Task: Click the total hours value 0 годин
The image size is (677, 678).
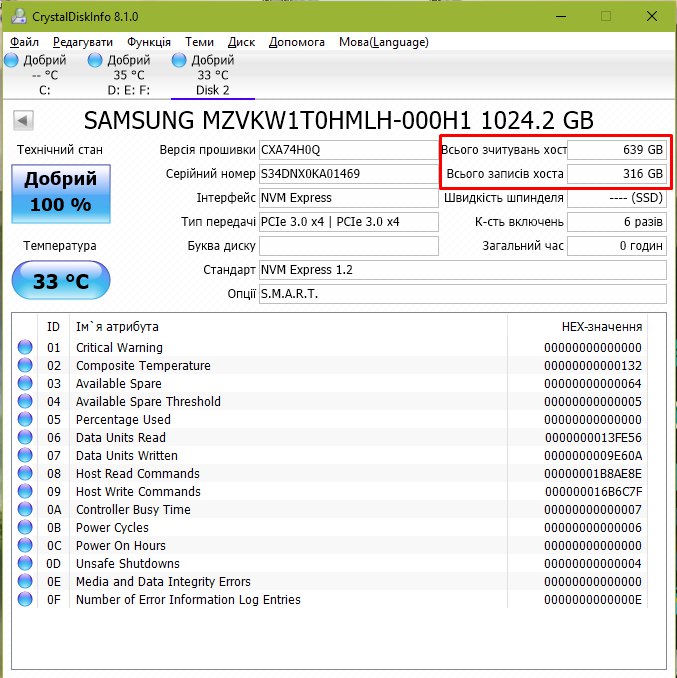Action: (617, 246)
